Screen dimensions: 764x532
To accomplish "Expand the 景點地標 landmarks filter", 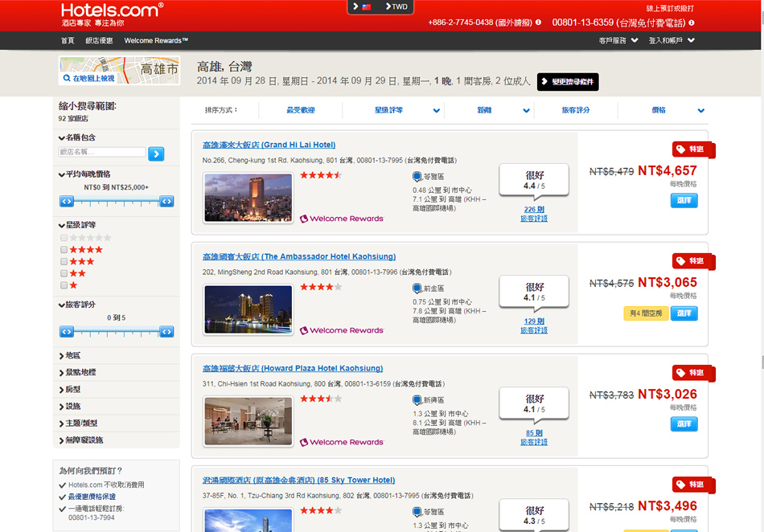I will (x=77, y=372).
